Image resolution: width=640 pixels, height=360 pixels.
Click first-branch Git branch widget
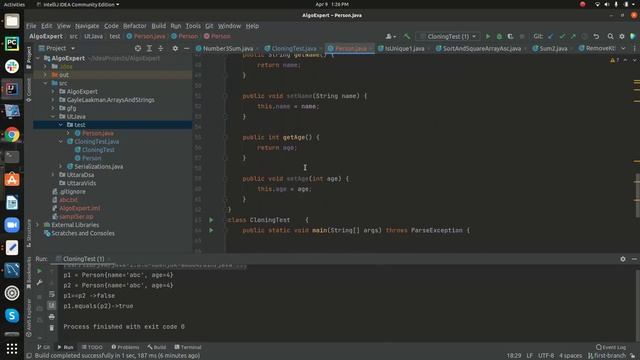point(607,356)
